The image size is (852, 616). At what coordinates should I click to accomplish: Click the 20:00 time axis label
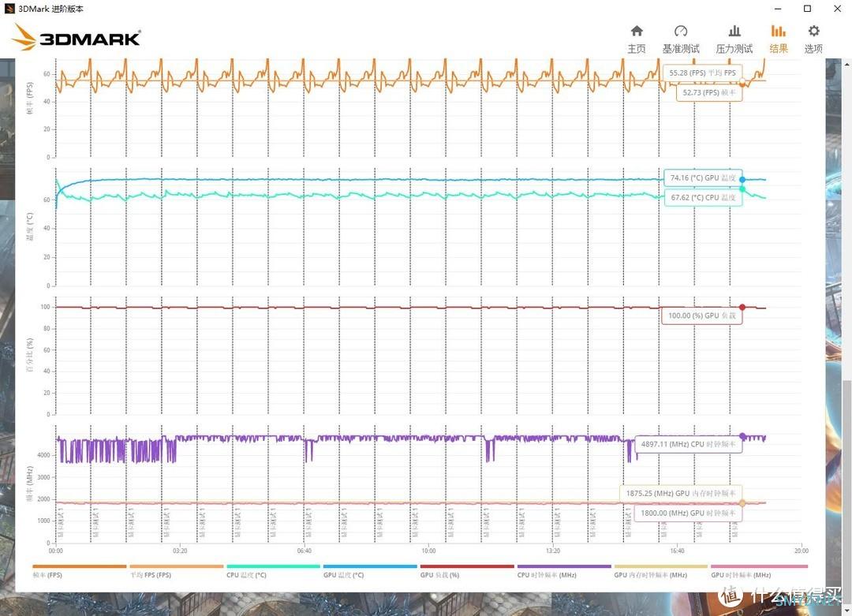click(802, 551)
